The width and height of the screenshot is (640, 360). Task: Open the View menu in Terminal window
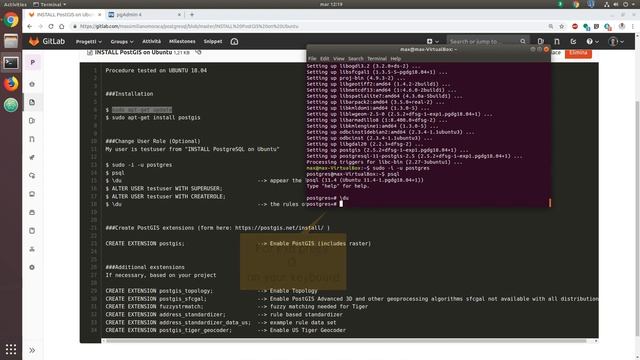[338, 59]
